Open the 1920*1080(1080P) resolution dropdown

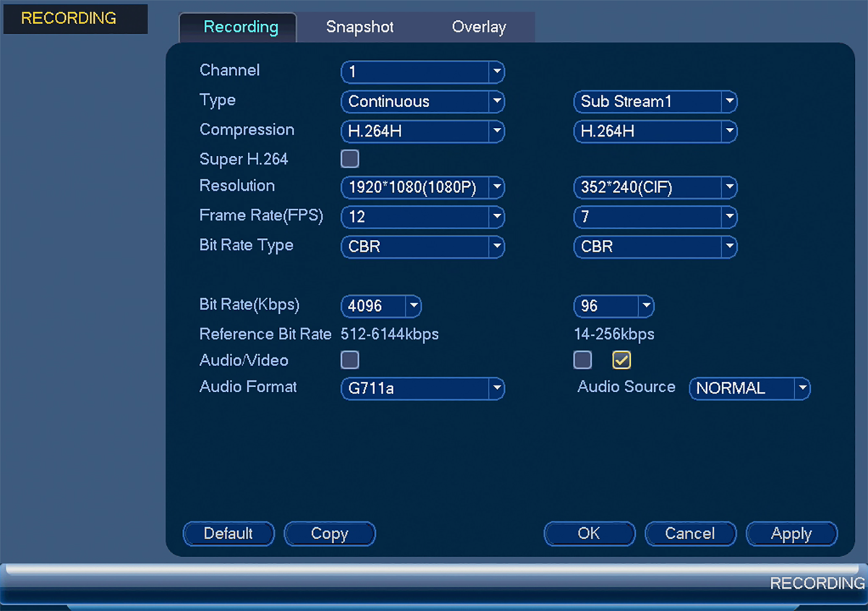click(422, 188)
